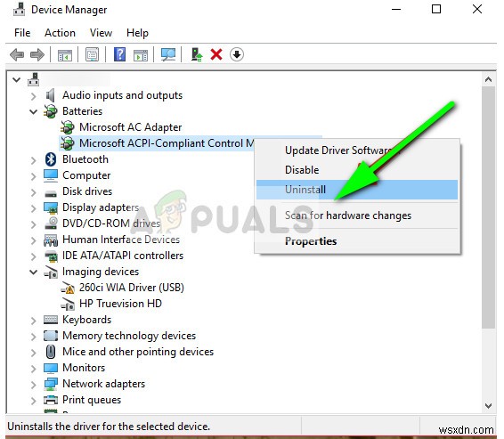Screen dimensions: 504x439
Task: Click the Forward arrow toolbar icon
Action: pos(37,54)
